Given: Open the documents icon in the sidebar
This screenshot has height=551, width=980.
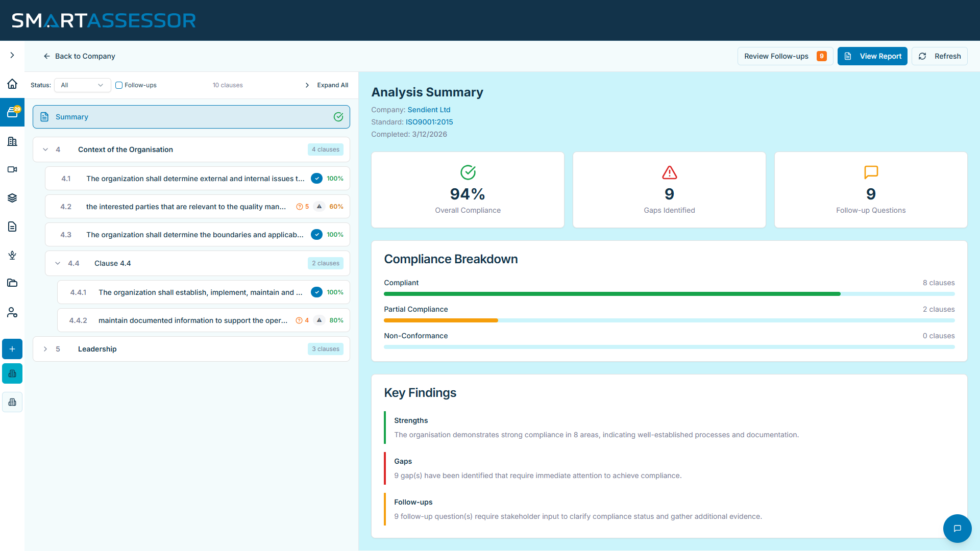Looking at the screenshot, I should (12, 227).
